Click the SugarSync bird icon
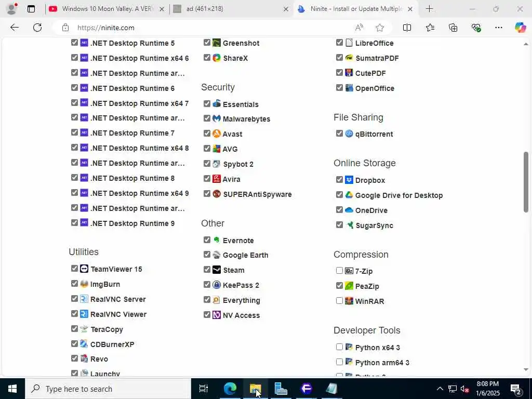 (349, 225)
